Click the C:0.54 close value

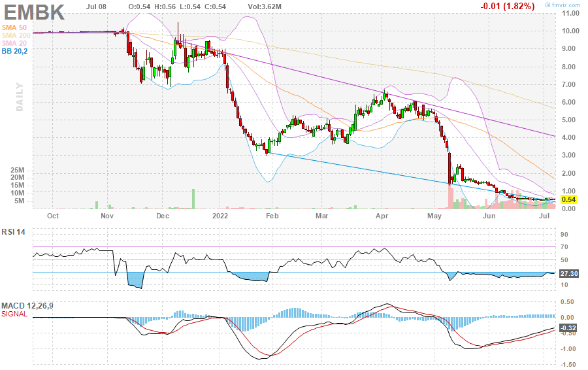pos(215,7)
